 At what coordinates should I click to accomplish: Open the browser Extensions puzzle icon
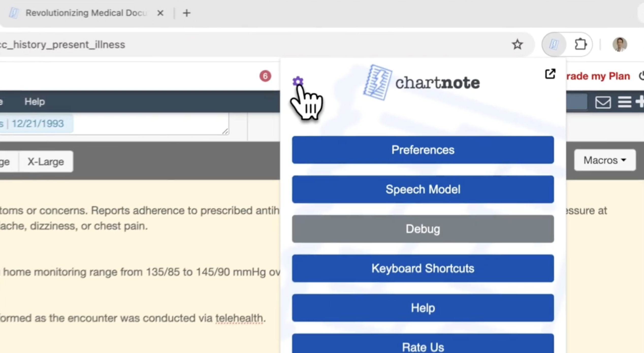[x=581, y=45]
